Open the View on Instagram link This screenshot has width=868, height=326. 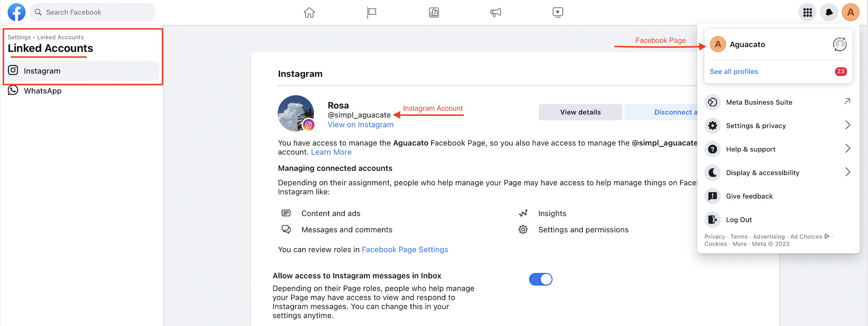360,125
